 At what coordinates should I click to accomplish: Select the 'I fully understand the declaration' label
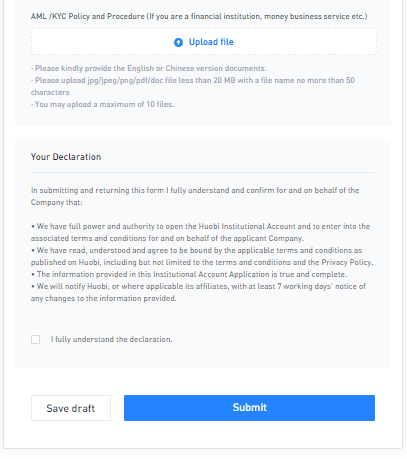tap(112, 339)
